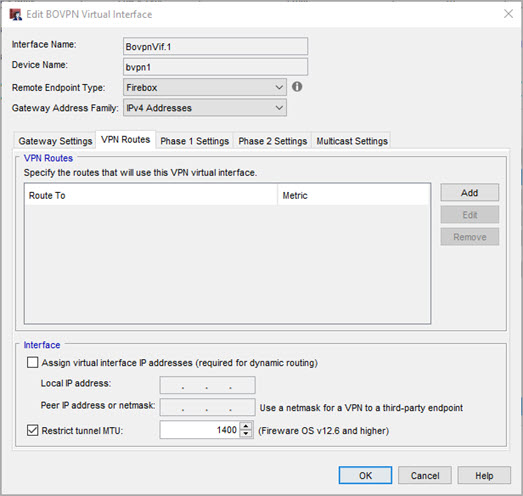Decrease tunnel MTU with the down arrow
The height and width of the screenshot is (496, 523).
tap(246, 433)
